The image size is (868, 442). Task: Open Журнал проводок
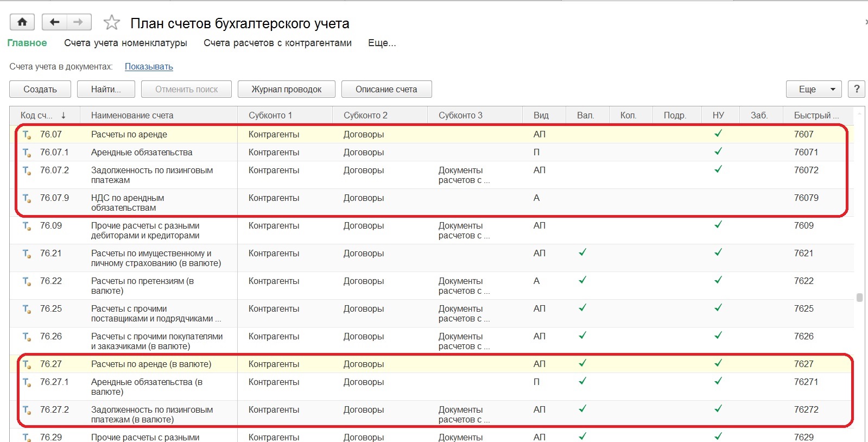(287, 89)
